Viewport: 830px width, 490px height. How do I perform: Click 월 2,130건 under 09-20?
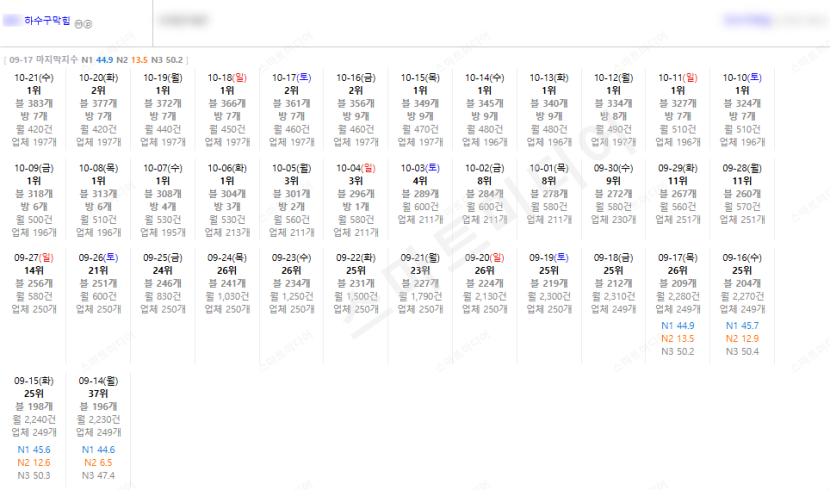485,297
